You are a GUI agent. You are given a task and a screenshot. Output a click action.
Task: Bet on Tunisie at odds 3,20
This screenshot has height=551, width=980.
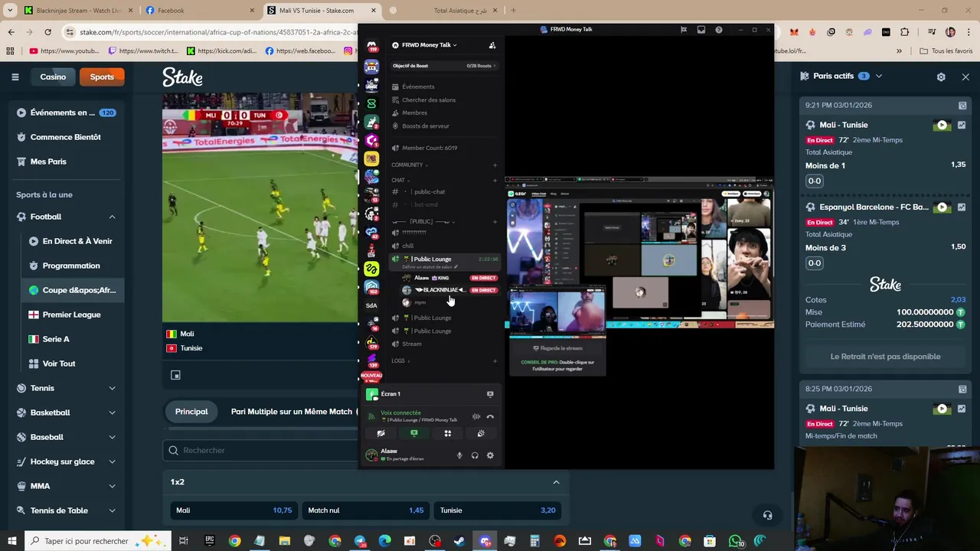coord(498,510)
